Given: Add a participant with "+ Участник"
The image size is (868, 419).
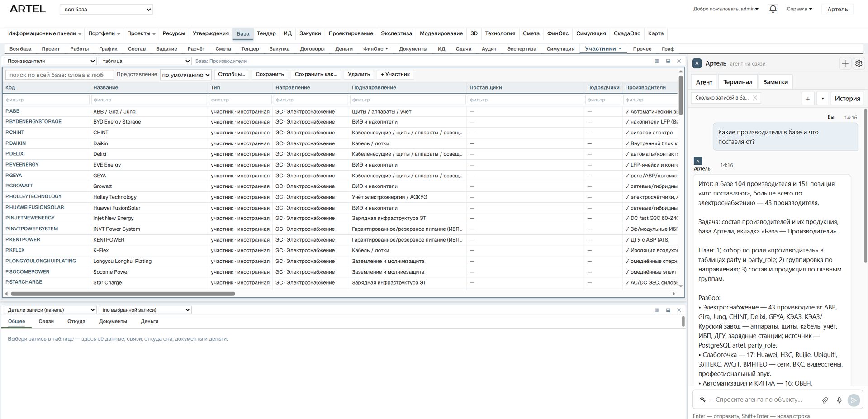Looking at the screenshot, I should pyautogui.click(x=395, y=74).
